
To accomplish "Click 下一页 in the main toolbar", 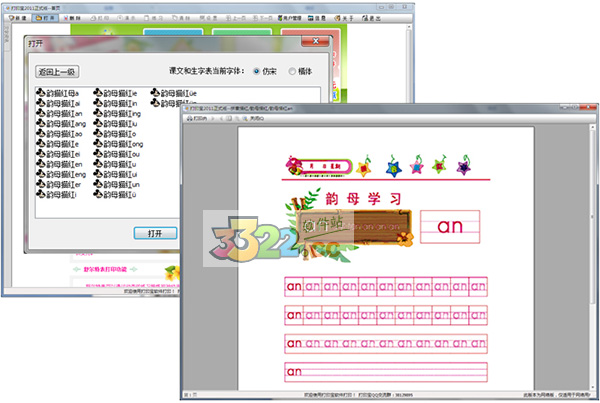I will tap(262, 18).
